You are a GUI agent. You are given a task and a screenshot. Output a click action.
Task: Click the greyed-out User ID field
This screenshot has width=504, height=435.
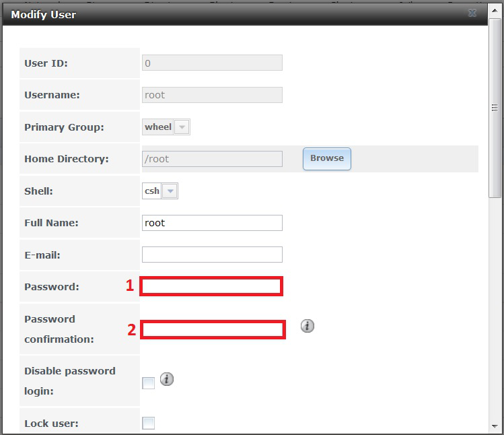click(x=212, y=63)
